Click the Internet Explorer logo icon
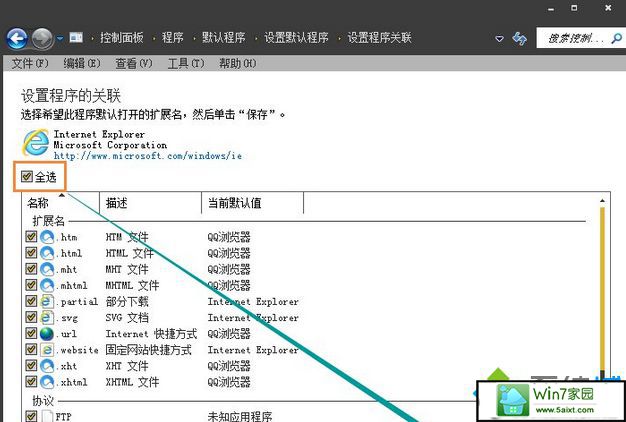 36,143
